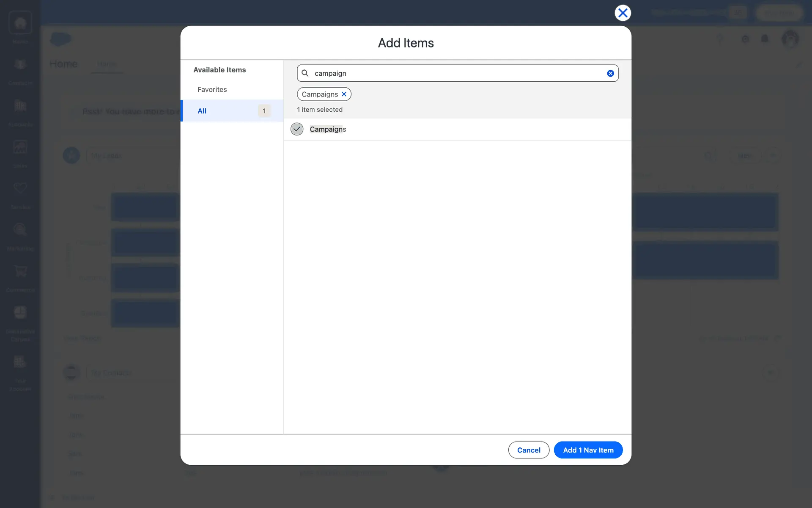Clear the campaign search text
Viewport: 812px width, 508px height.
tap(610, 73)
